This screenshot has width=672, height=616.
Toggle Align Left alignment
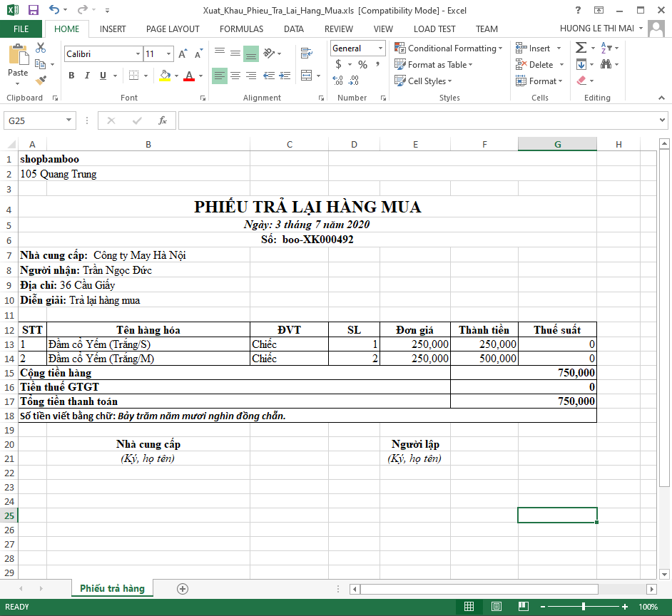click(220, 76)
